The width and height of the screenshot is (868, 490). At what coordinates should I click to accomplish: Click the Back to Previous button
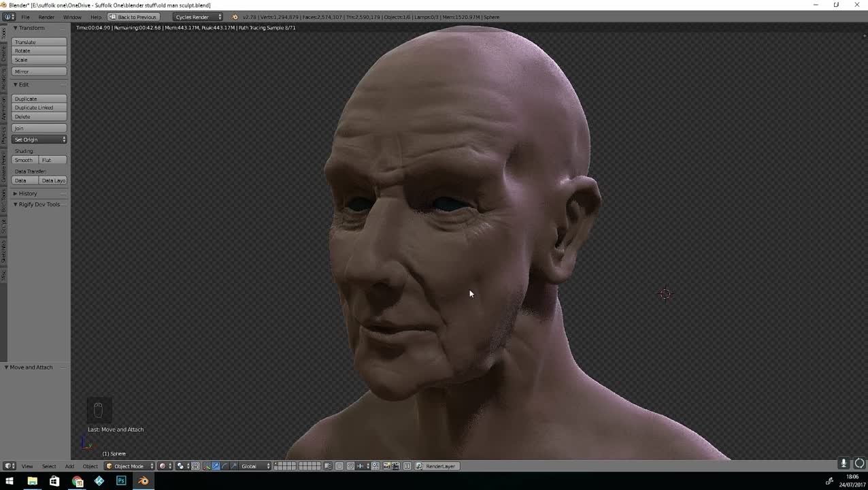[134, 17]
